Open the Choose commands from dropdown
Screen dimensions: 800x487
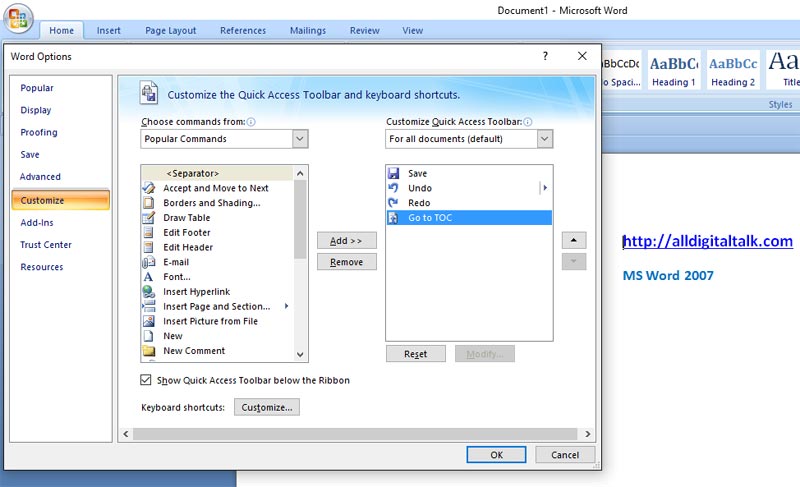[300, 139]
